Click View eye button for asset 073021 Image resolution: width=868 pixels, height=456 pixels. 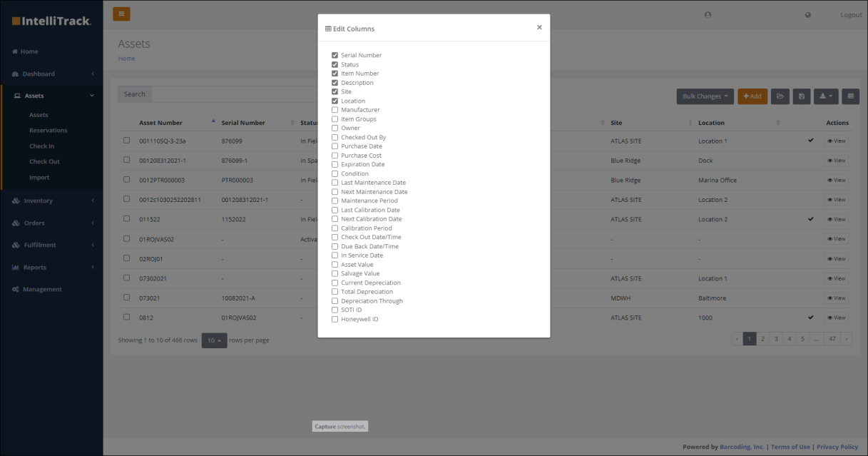pyautogui.click(x=837, y=298)
